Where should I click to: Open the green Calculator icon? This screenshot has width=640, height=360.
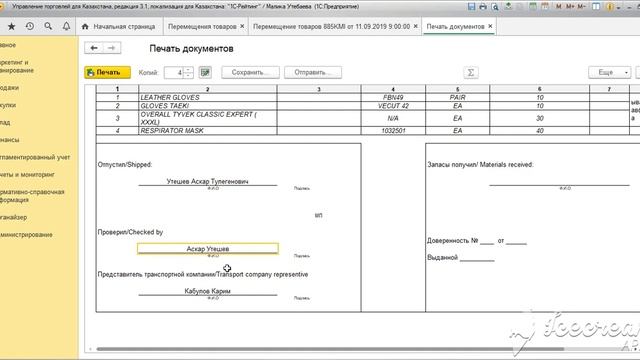coord(533,7)
